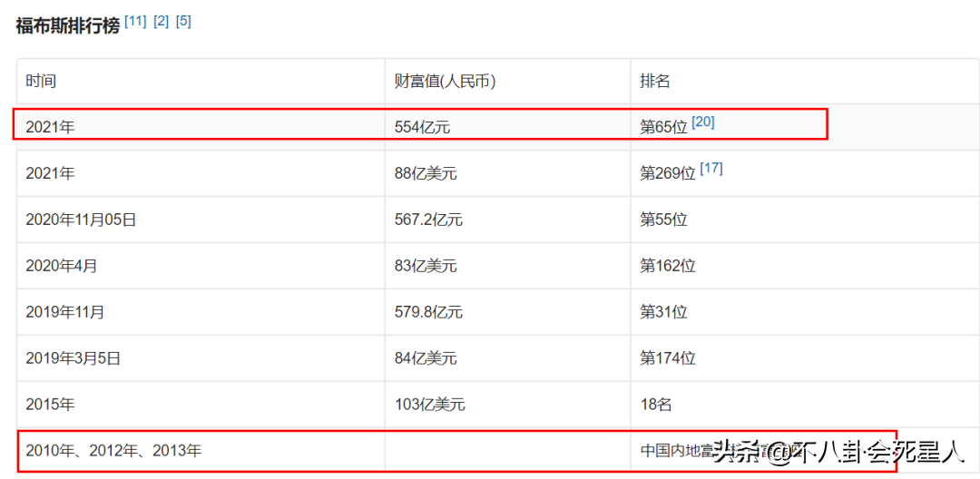This screenshot has height=479, width=980.
Task: Select the 579.8亿元 wealth cell
Action: click(428, 312)
